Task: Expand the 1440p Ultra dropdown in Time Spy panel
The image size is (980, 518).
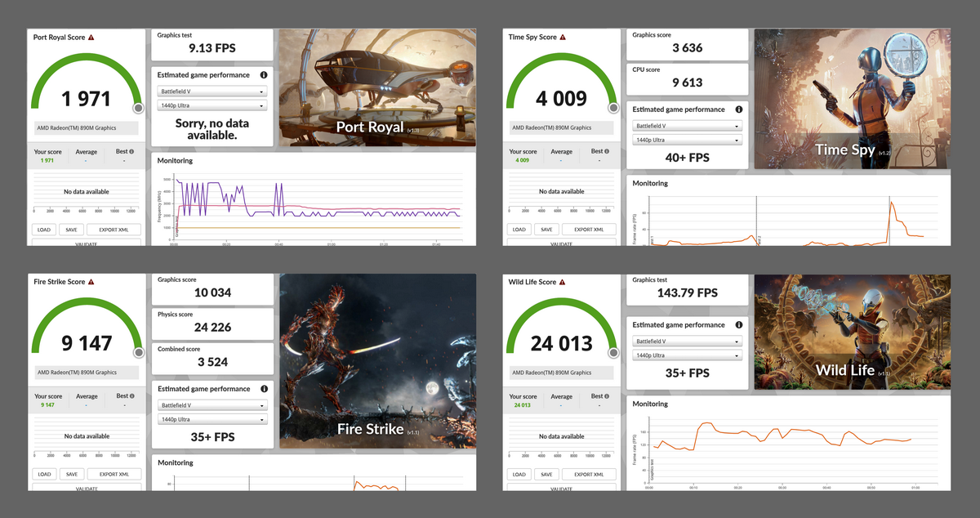Action: [x=688, y=140]
